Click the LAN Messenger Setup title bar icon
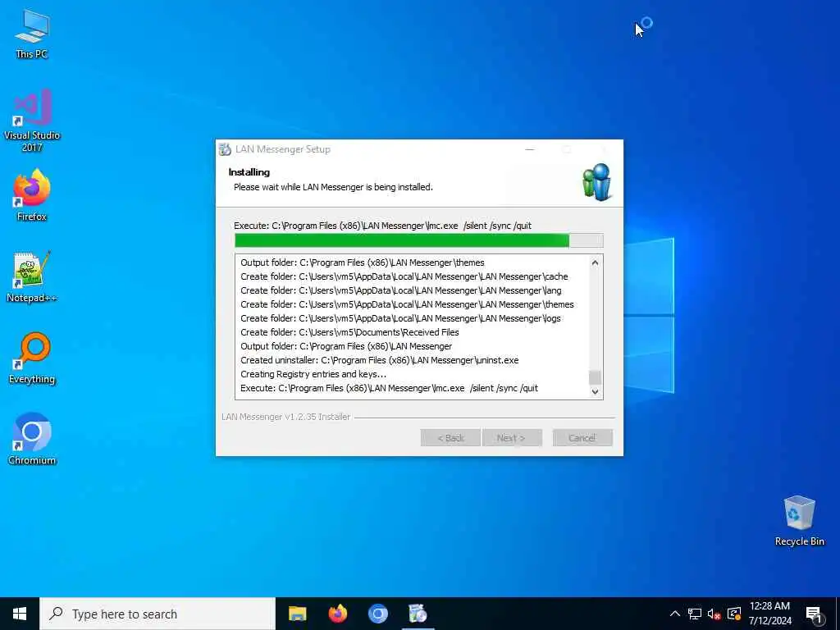This screenshot has width=840, height=630. (225, 149)
